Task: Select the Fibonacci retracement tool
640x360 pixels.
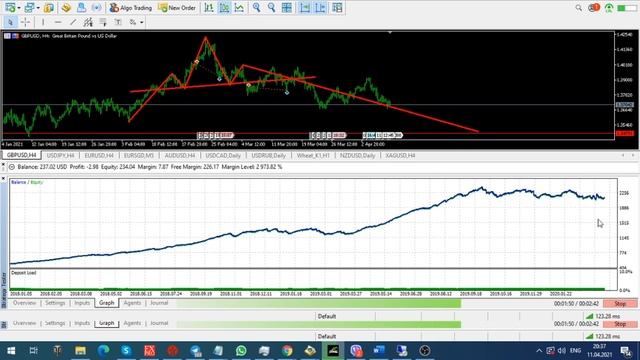Action: tap(103, 22)
